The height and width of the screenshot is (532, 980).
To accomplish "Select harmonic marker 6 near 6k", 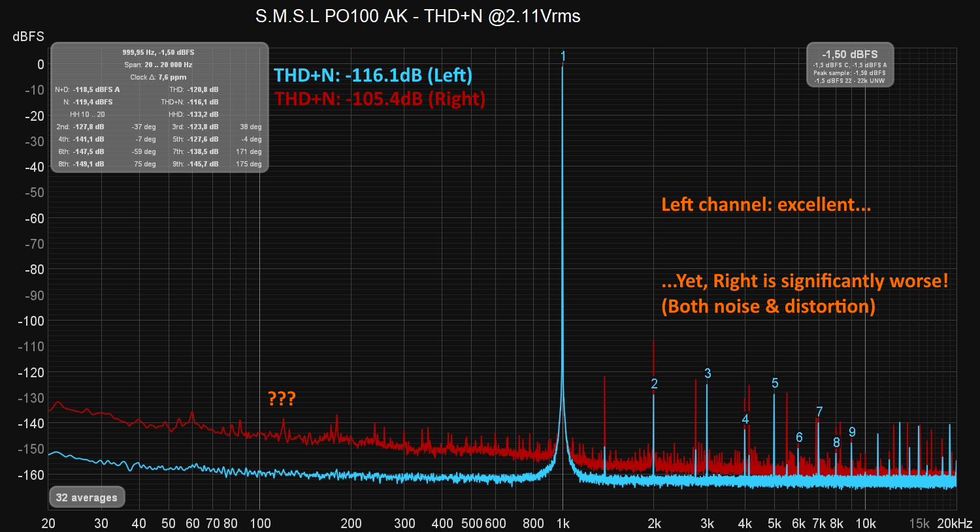I will click(799, 437).
